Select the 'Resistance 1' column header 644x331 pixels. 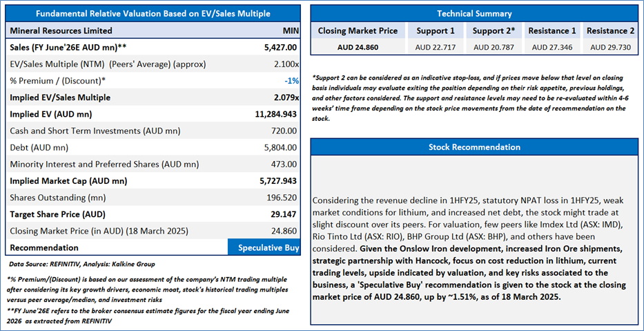coord(552,31)
